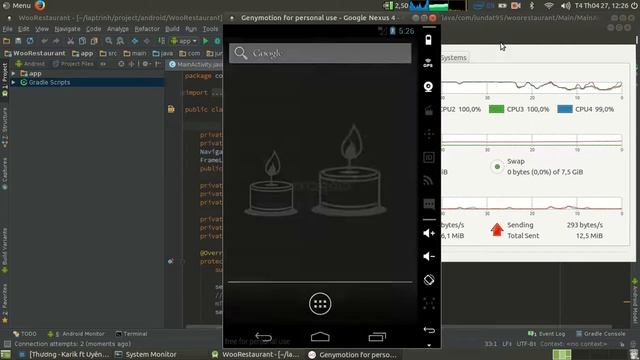Open Gradle Console tool window
The image size is (640, 360).
600,334
